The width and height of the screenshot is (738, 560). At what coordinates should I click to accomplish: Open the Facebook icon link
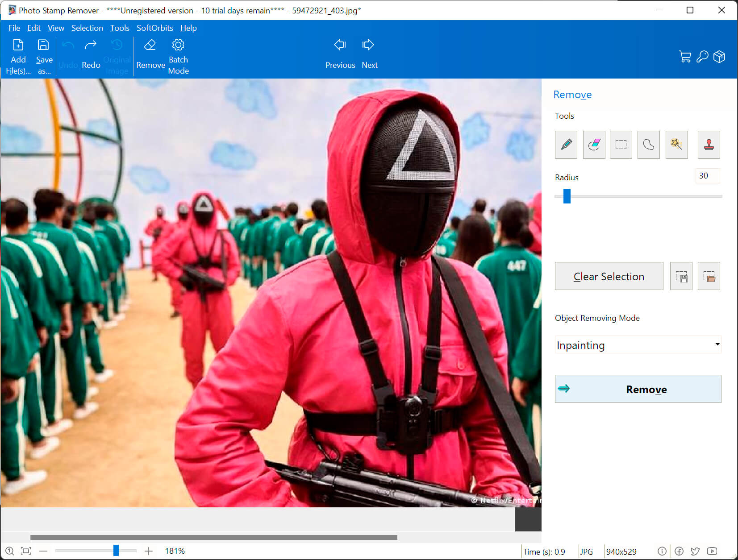(x=679, y=551)
